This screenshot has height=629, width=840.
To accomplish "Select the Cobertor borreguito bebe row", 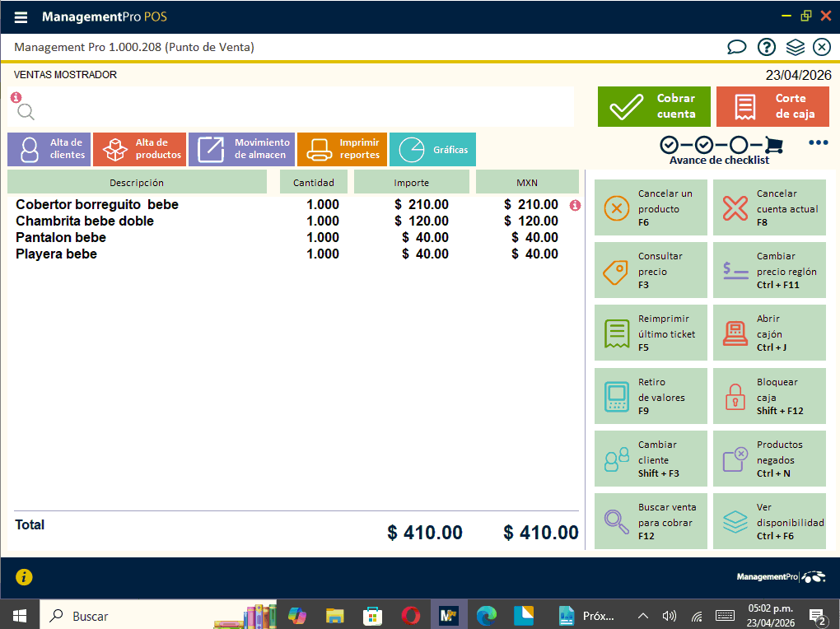I will [97, 205].
